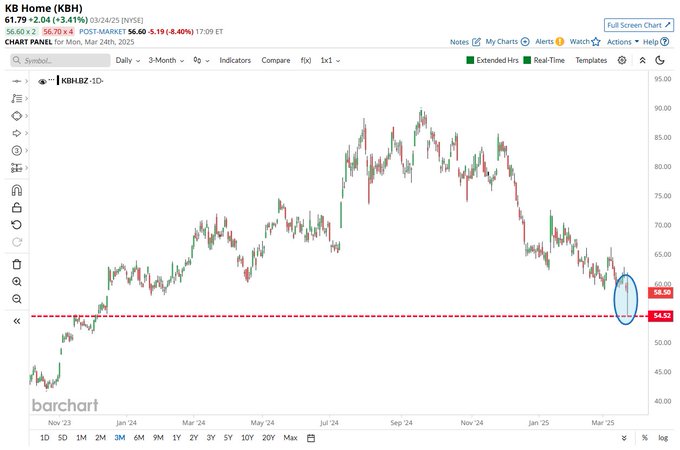Open My Charts link
Image resolution: width=680 pixels, height=450 pixels.
click(x=507, y=42)
